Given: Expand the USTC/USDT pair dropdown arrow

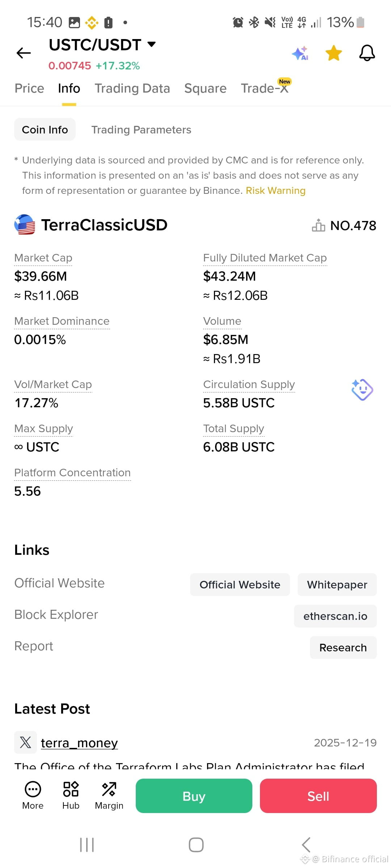Looking at the screenshot, I should pyautogui.click(x=152, y=44).
